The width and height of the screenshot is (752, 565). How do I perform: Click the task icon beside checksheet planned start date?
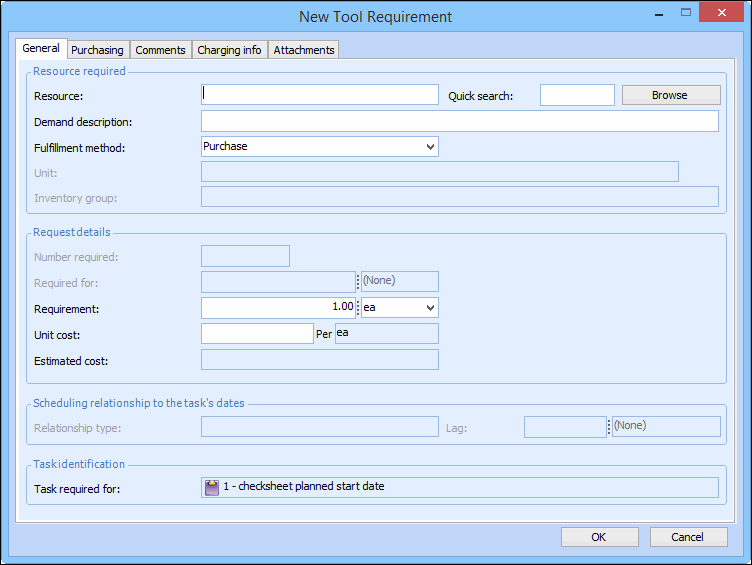click(212, 487)
